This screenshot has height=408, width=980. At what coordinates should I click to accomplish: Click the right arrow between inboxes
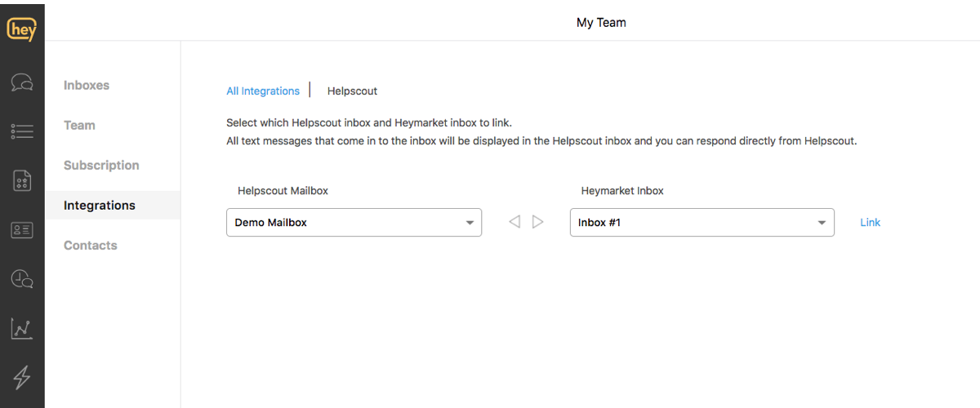537,222
